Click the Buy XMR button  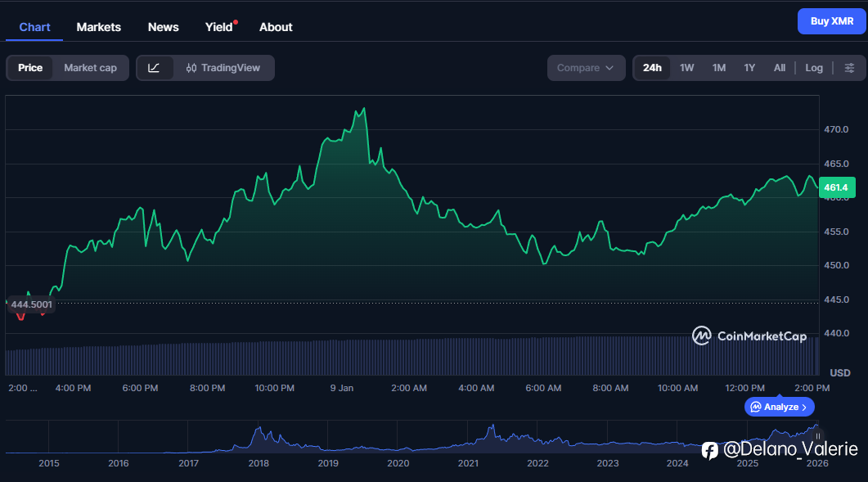tap(831, 21)
